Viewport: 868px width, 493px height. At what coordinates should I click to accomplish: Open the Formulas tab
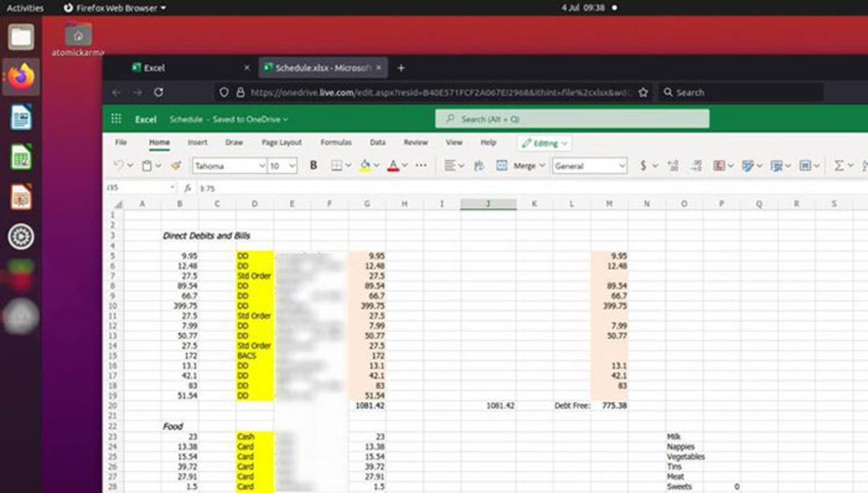click(x=336, y=142)
